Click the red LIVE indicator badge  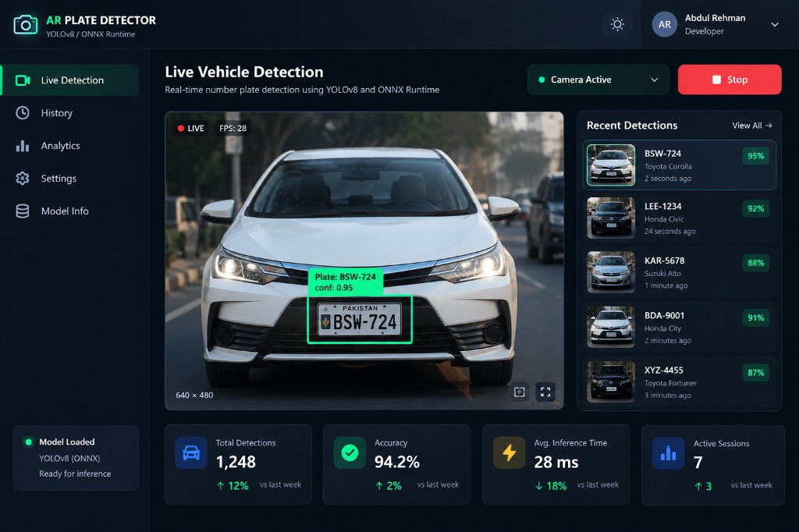coord(190,129)
